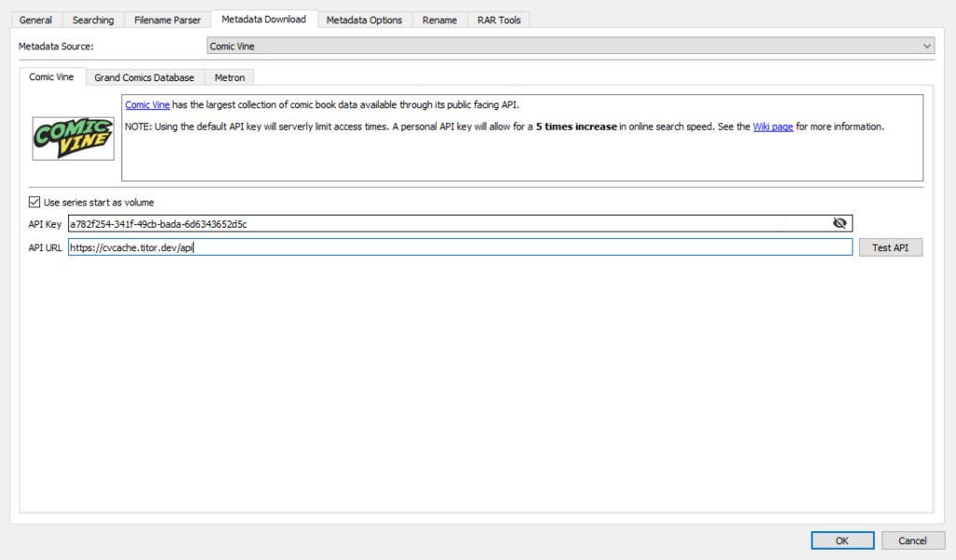
Task: Cancel the settings dialog
Action: click(913, 540)
